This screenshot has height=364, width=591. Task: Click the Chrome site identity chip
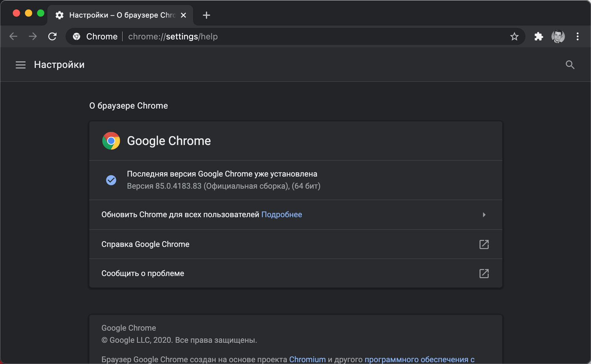95,36
